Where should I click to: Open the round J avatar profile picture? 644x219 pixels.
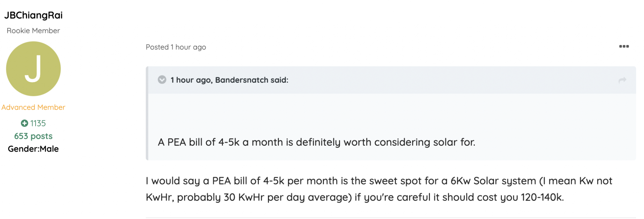pos(33,69)
